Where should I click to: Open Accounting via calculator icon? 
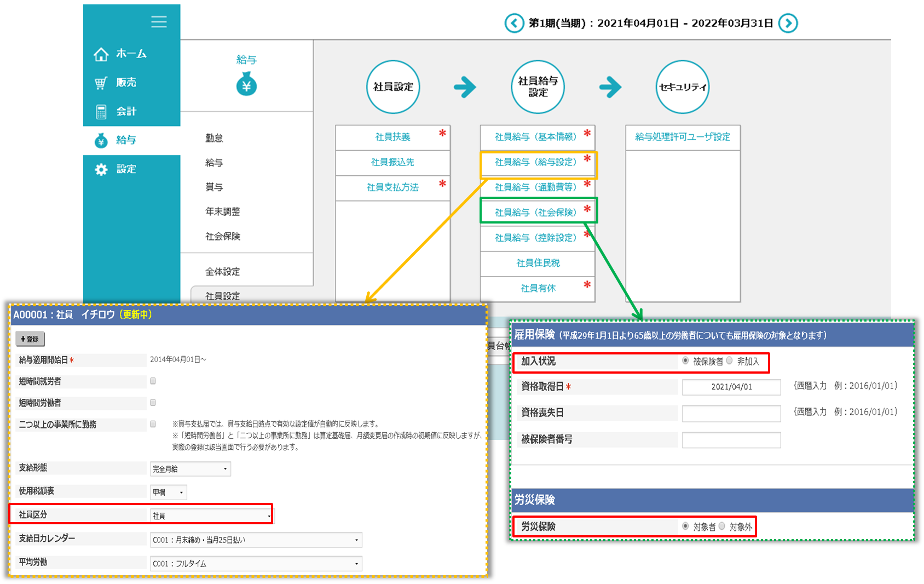tap(101, 112)
